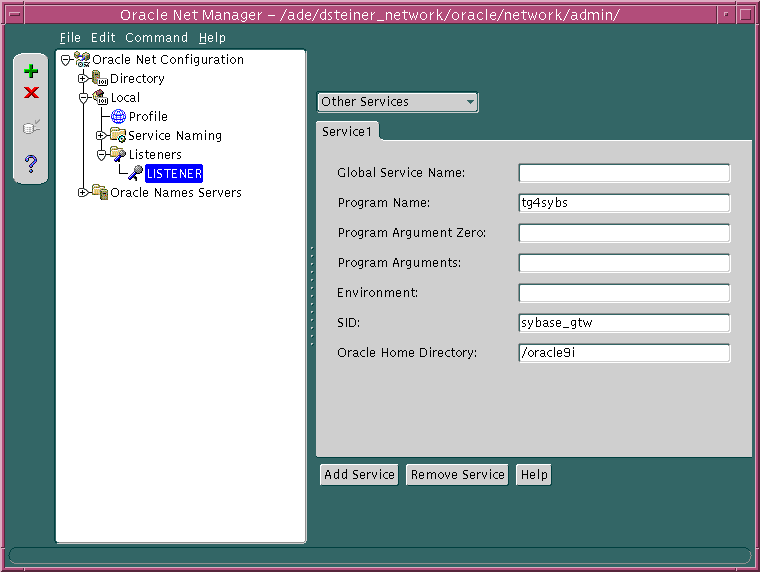Expand the Service Naming tree node

[101, 136]
